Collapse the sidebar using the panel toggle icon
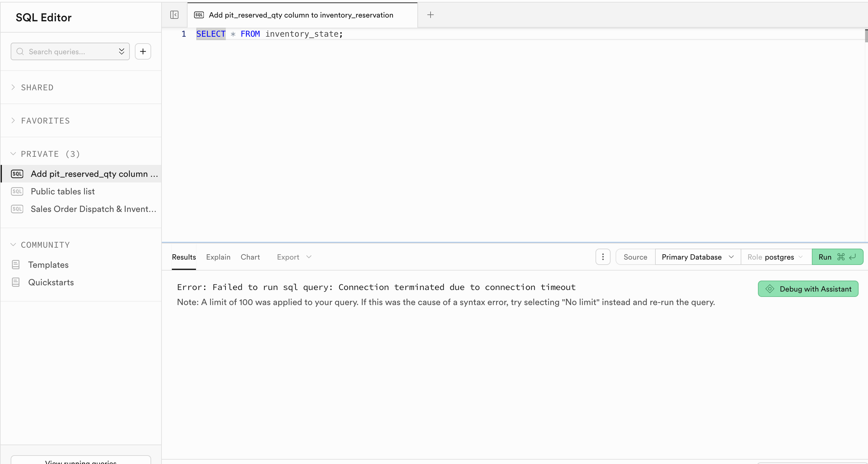The image size is (868, 464). (x=175, y=15)
